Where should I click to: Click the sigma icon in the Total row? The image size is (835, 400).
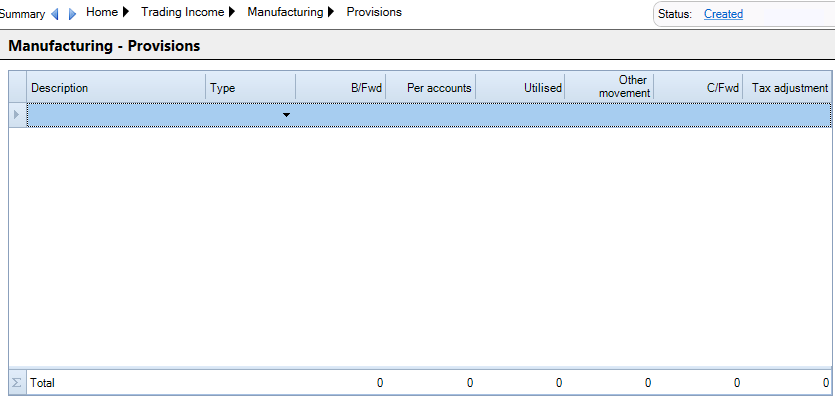point(17,383)
